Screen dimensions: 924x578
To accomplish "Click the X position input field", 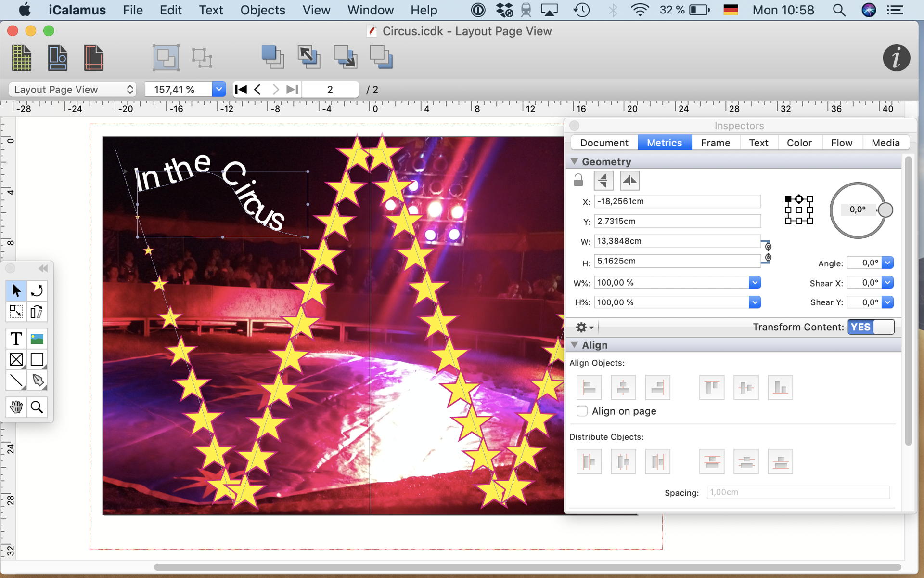I will [x=678, y=201].
